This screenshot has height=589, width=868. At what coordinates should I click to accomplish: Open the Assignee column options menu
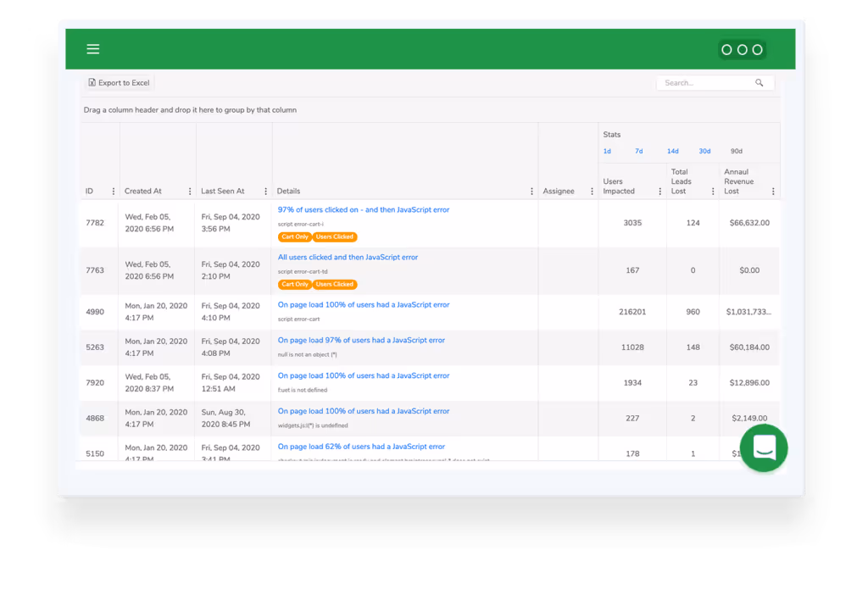591,191
